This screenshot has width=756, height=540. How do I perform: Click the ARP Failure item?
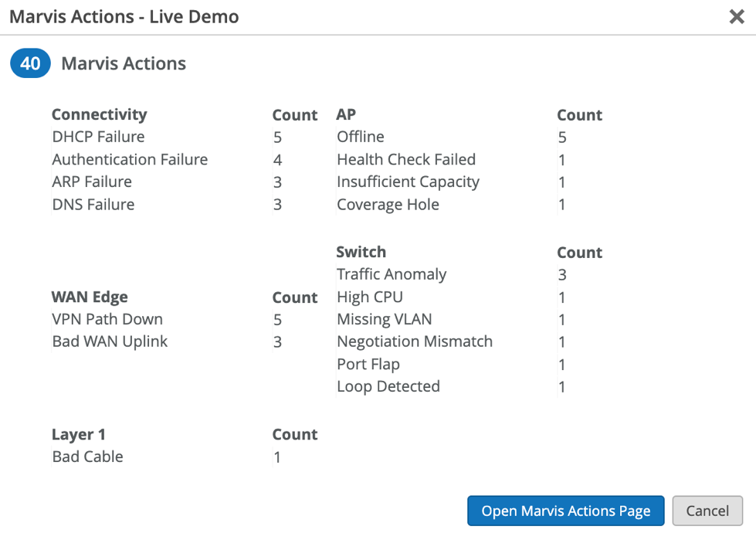click(x=92, y=182)
